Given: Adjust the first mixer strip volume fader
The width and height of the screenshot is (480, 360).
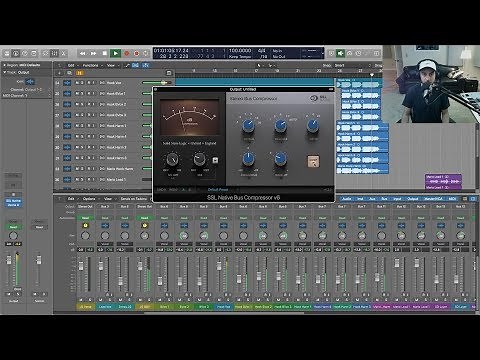Looking at the screenshot, I should (x=81, y=266).
